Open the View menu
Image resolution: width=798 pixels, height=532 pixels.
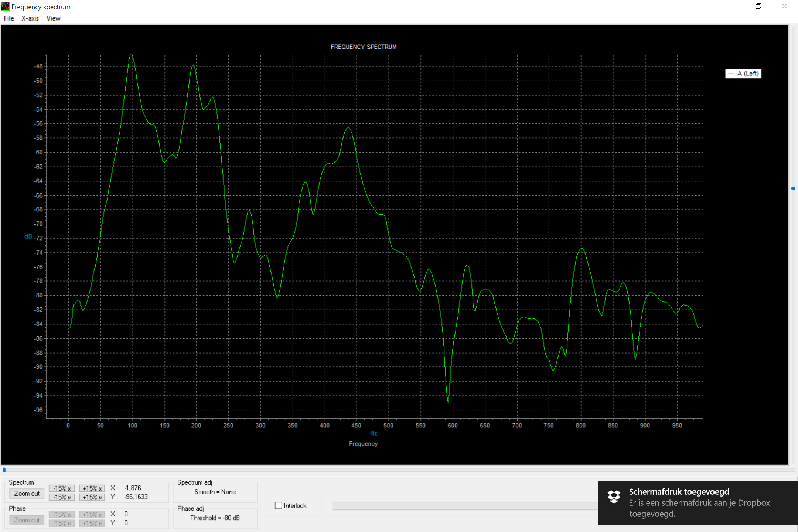point(53,18)
